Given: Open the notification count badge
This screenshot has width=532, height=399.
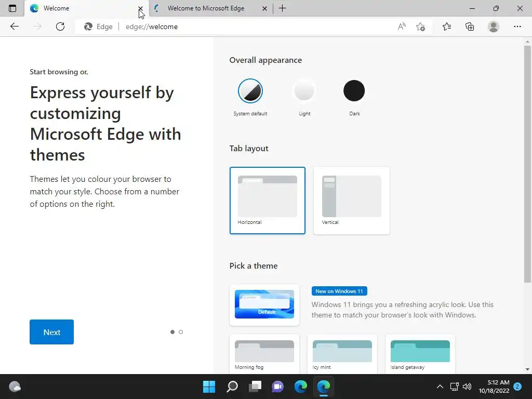Looking at the screenshot, I should (517, 387).
